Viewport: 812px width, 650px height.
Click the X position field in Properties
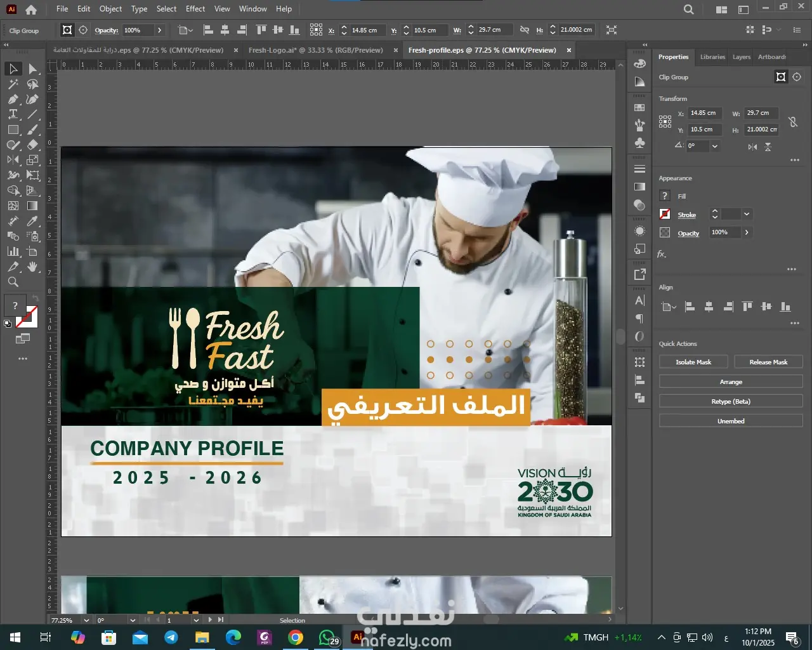(x=706, y=113)
